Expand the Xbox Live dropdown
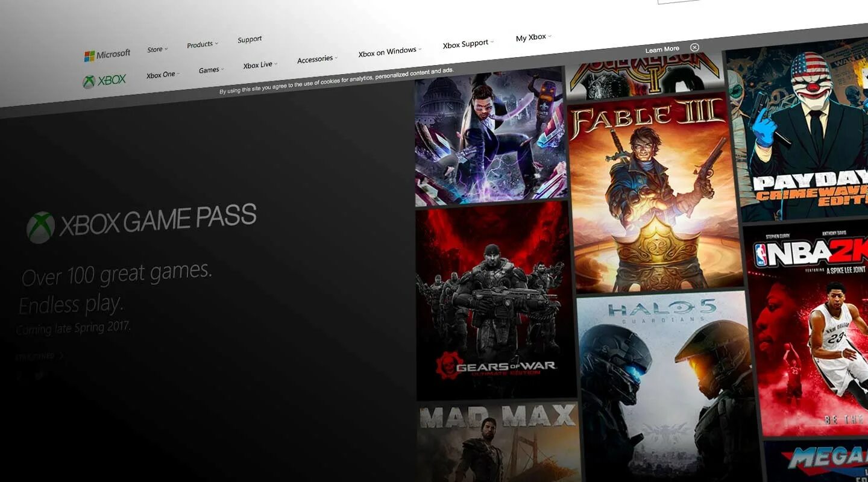 tap(260, 65)
